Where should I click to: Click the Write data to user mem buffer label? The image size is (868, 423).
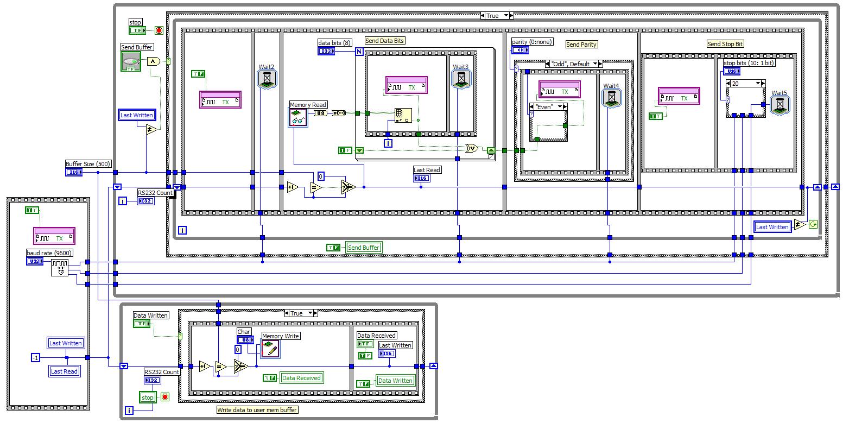pyautogui.click(x=257, y=410)
